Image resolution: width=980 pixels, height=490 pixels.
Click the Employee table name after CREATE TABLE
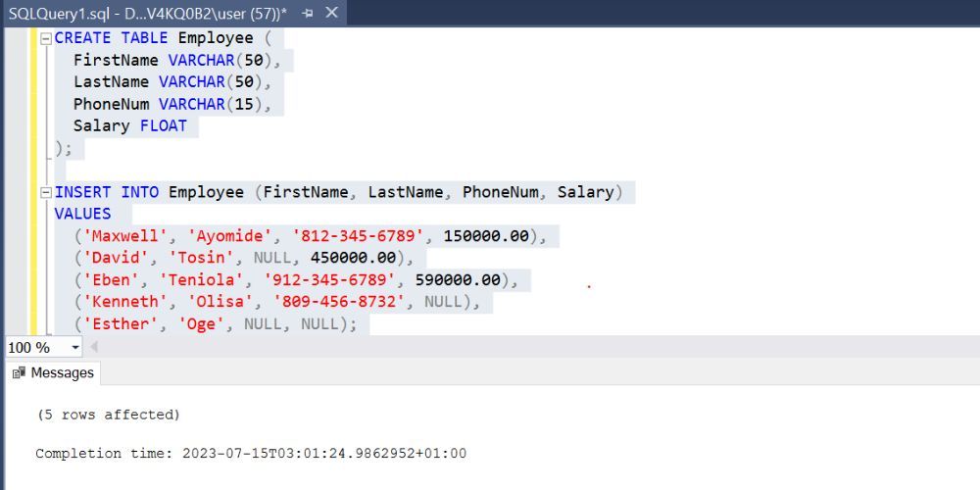coord(215,38)
